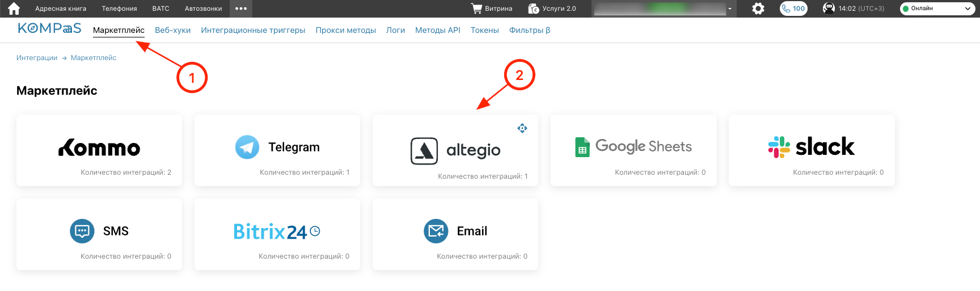Click the phone 100 badge
980x291 pixels.
click(x=793, y=9)
